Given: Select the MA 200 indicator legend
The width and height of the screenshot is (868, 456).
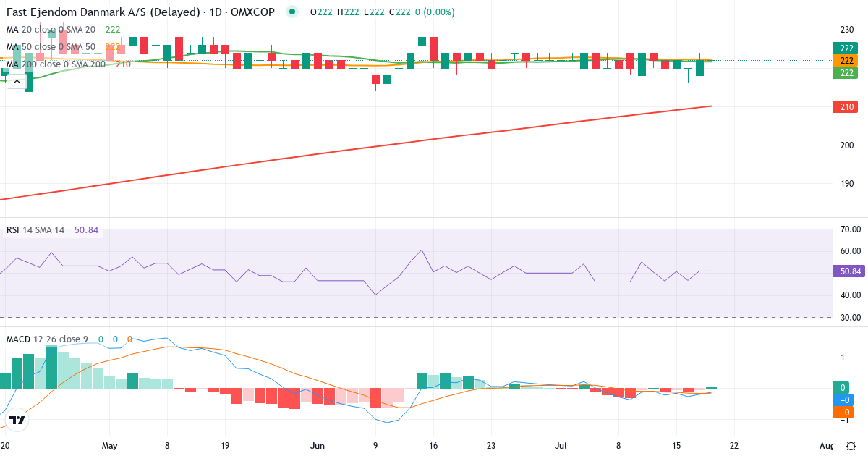Looking at the screenshot, I should (56, 64).
